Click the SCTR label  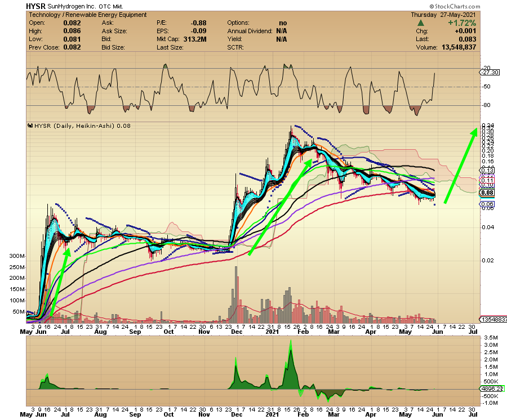235,47
